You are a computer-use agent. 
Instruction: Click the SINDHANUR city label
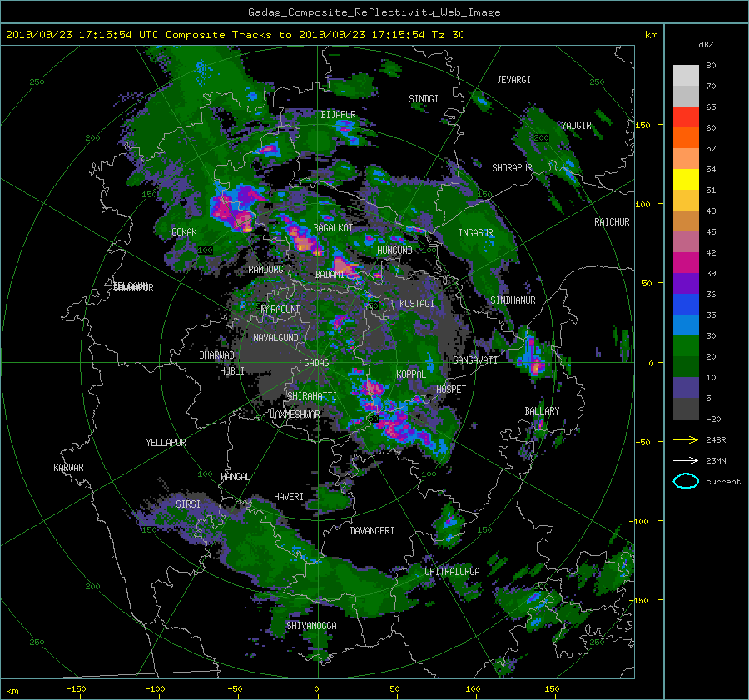pos(513,300)
